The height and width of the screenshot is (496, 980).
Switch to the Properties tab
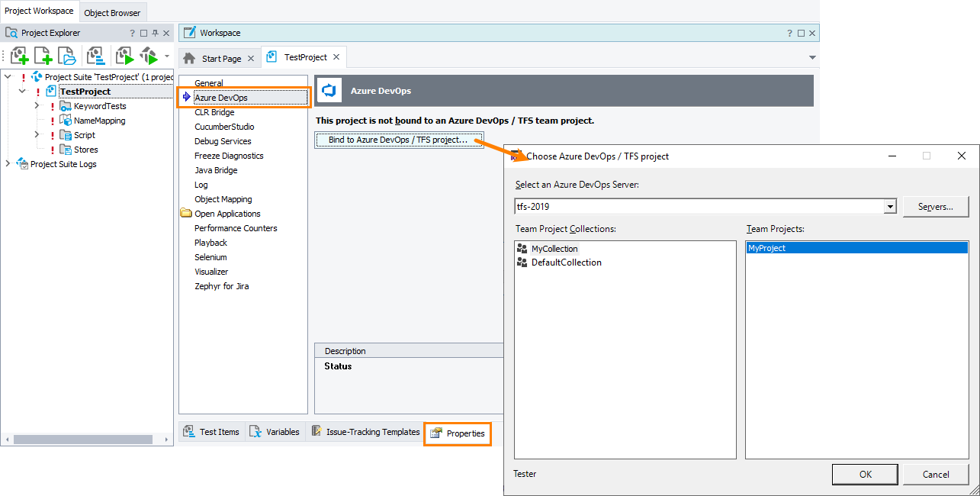[x=457, y=433]
